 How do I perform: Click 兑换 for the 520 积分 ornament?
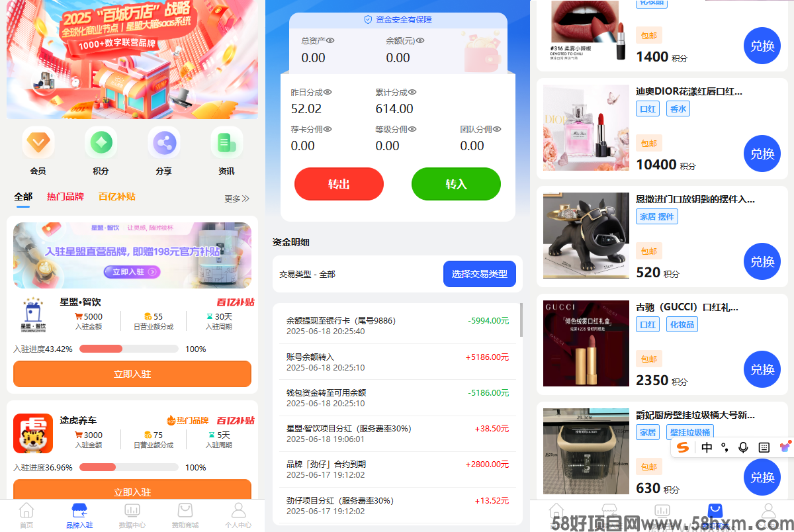click(x=762, y=261)
